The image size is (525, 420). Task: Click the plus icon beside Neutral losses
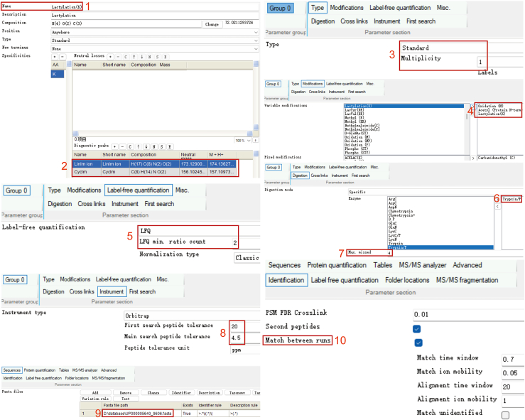click(x=110, y=57)
